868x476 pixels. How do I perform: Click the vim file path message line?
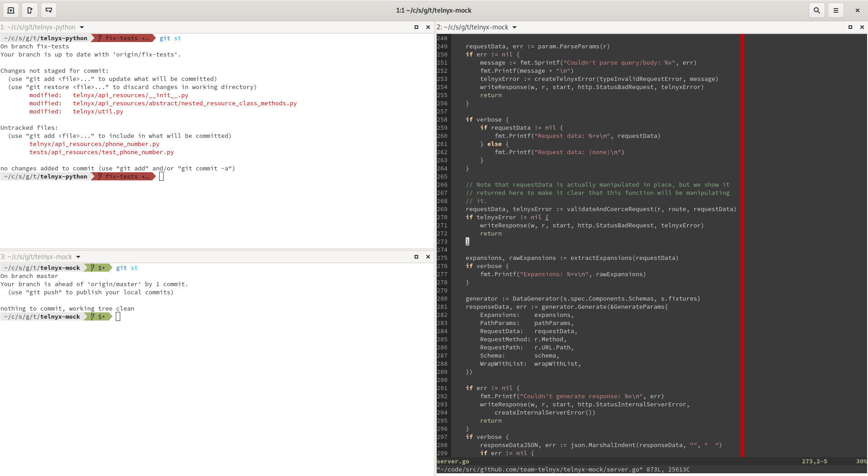(563, 469)
